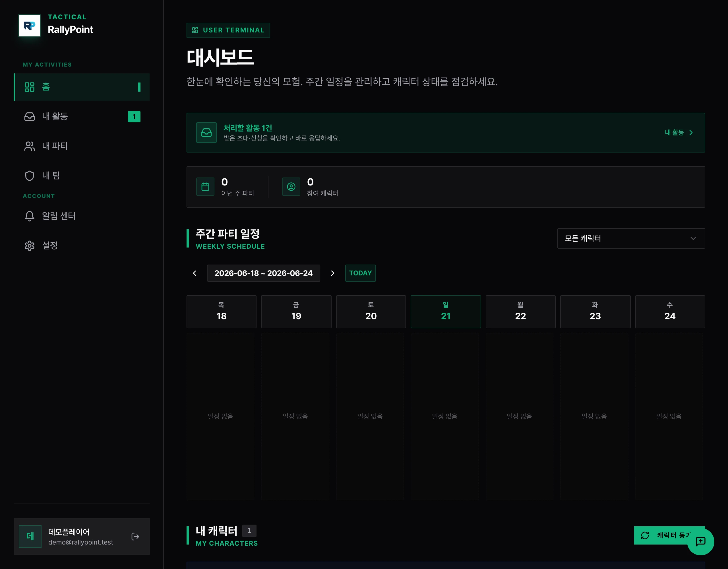Go to previous week with left chevron
The width and height of the screenshot is (728, 569).
pyautogui.click(x=195, y=273)
